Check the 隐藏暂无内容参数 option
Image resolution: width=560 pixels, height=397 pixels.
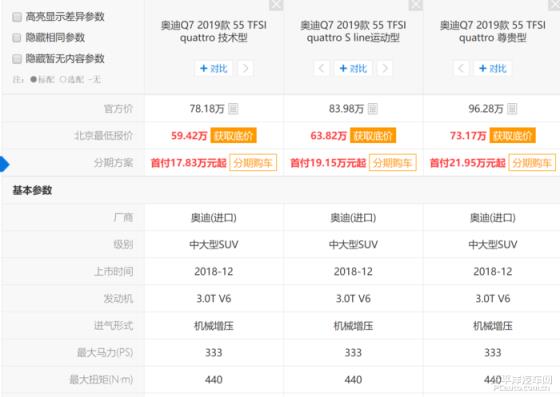[x=17, y=59]
